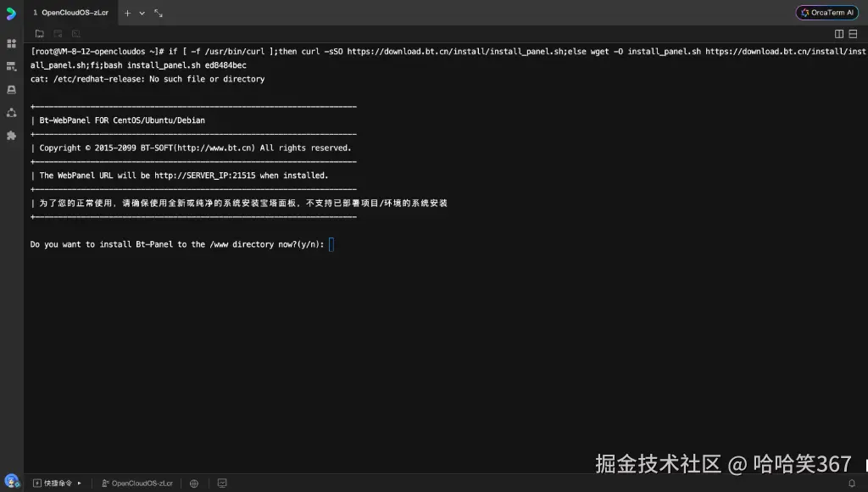Click the http://www.bt.cn URL in copyright line

pos(216,148)
